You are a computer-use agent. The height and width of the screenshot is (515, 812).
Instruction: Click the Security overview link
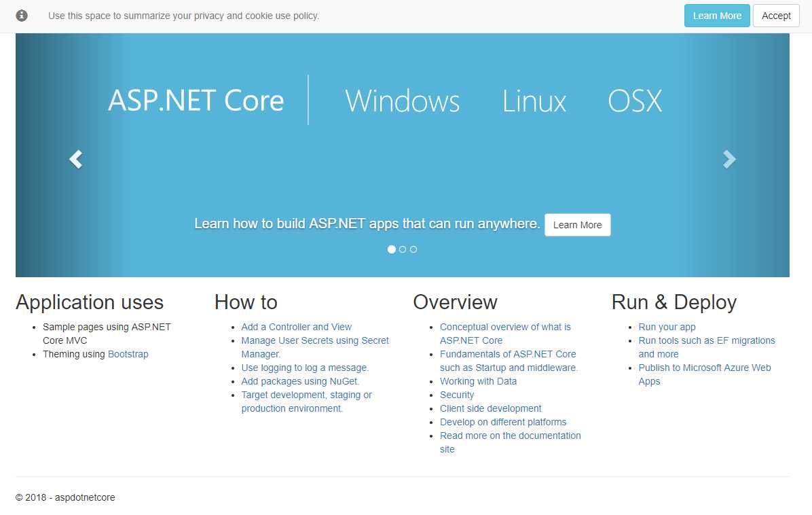coord(457,395)
